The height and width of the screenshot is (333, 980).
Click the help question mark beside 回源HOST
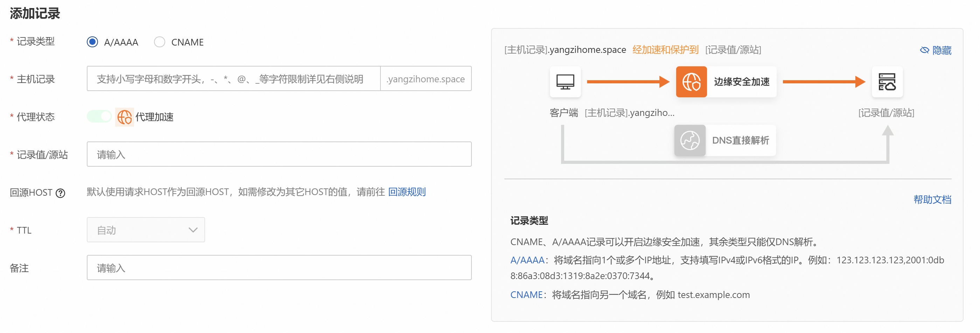[x=61, y=193]
